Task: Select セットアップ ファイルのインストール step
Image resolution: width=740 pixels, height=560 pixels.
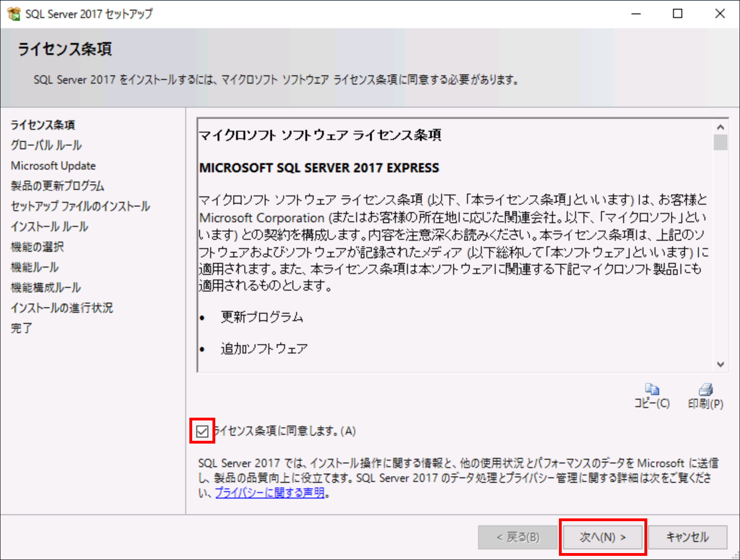Action: 80,206
